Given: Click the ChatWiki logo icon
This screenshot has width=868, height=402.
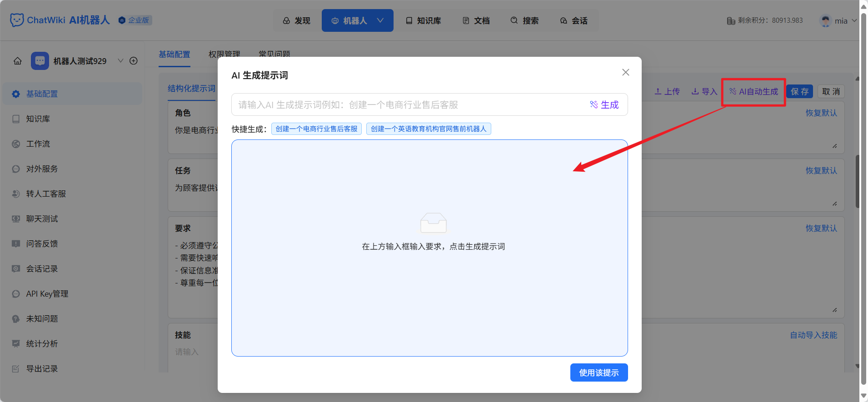Looking at the screenshot, I should (x=17, y=20).
